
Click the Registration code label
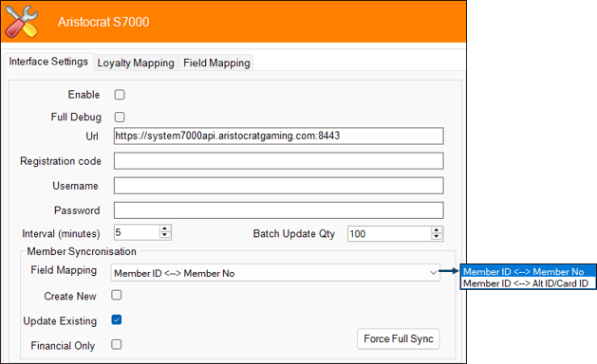[61, 161]
